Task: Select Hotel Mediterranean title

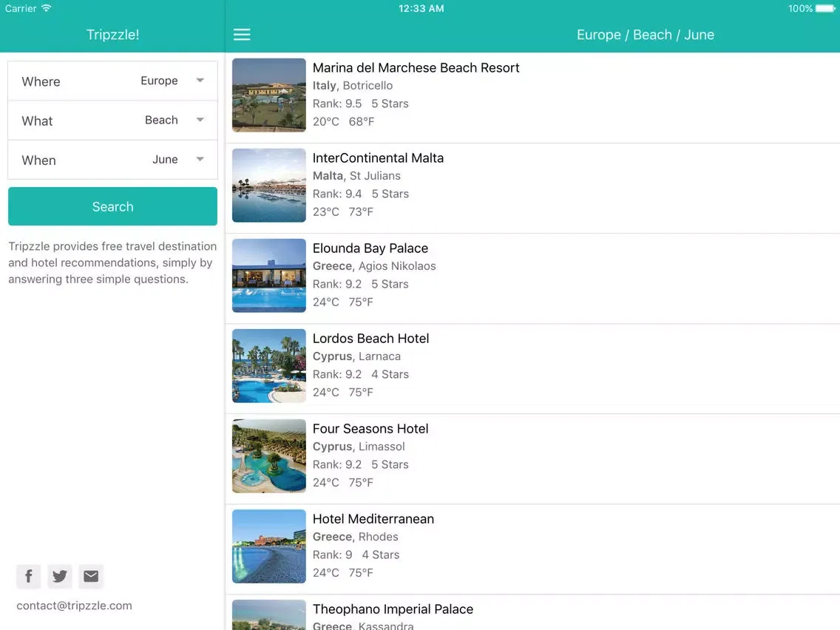Action: click(x=373, y=519)
